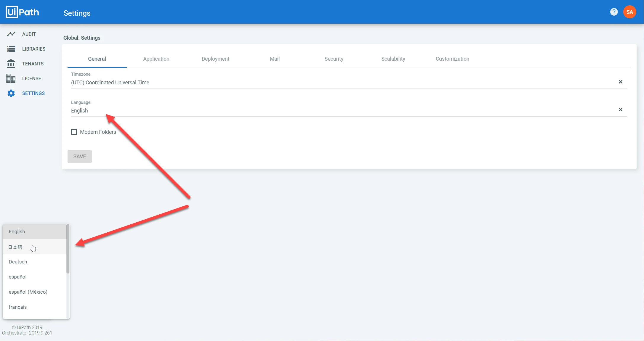Open the help question mark icon
The height and width of the screenshot is (341, 644).
click(614, 12)
